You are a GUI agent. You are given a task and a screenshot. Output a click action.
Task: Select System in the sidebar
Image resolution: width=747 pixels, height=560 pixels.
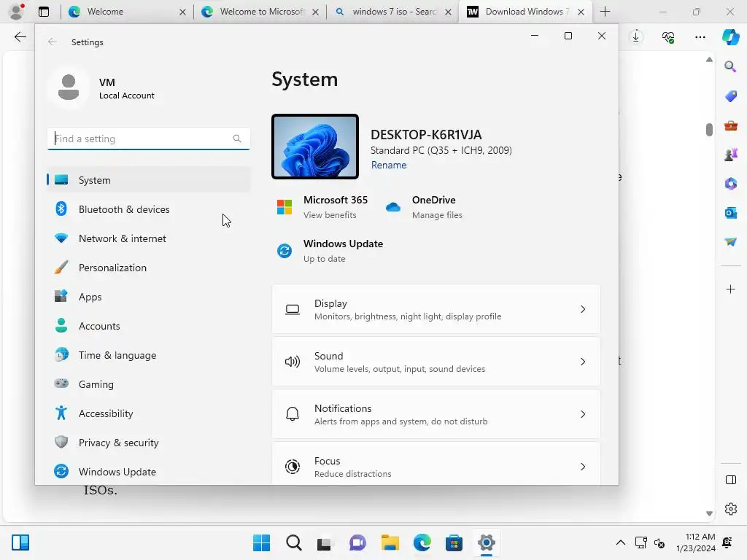(x=148, y=180)
